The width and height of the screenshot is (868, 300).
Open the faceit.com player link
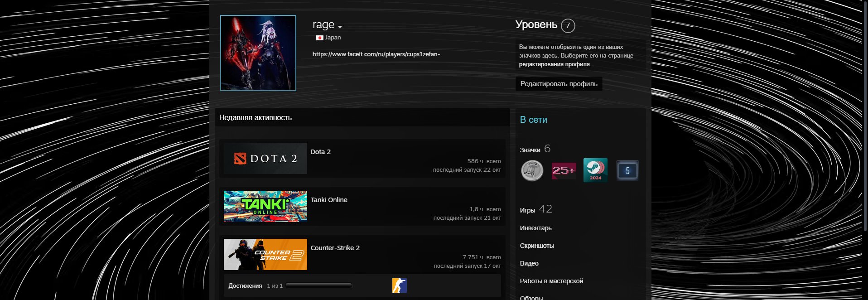pyautogui.click(x=376, y=54)
